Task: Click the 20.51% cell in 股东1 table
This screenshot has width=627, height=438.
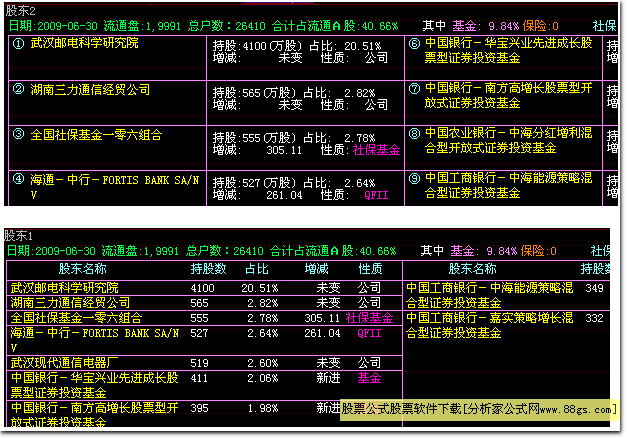Action: click(260, 288)
